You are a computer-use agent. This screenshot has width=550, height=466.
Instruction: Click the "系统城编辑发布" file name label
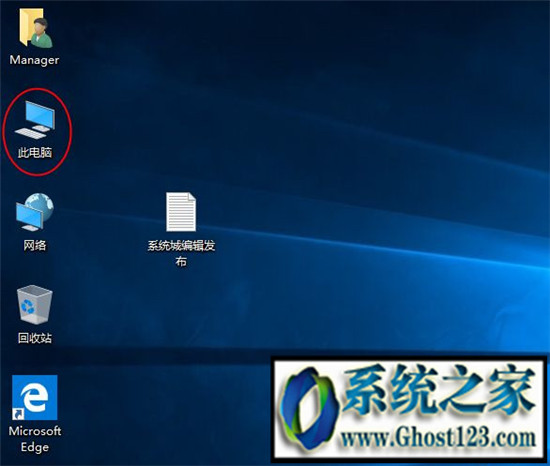(x=181, y=253)
